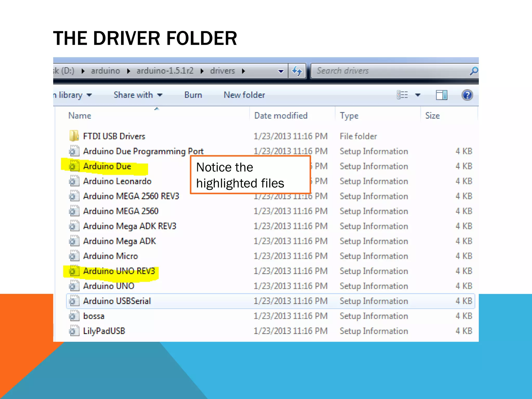Viewport: 532px width, 399px height.
Task: Click Arduino Due Programming Port file icon
Action: pos(74,151)
